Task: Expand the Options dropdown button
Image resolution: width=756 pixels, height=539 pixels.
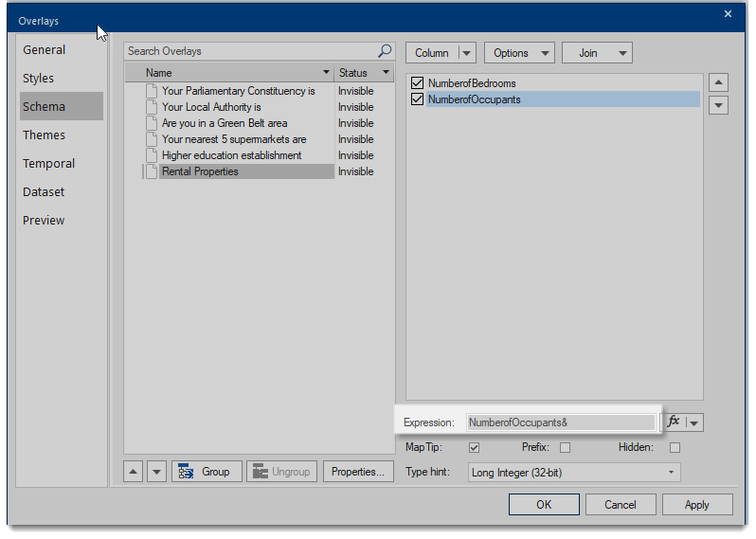Action: tap(519, 53)
